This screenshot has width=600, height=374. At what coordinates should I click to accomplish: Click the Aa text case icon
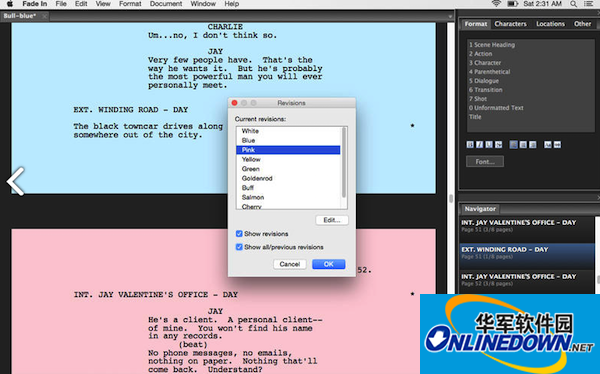pos(548,145)
